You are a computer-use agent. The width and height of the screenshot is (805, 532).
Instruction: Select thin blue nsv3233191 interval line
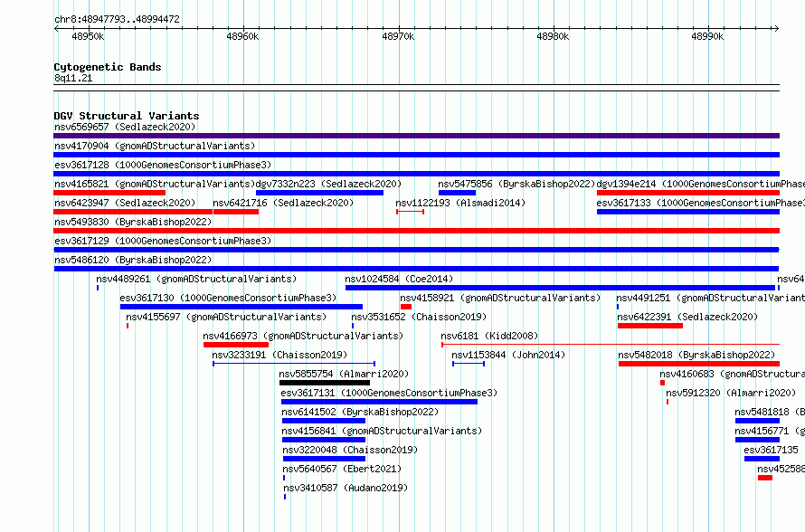click(294, 364)
